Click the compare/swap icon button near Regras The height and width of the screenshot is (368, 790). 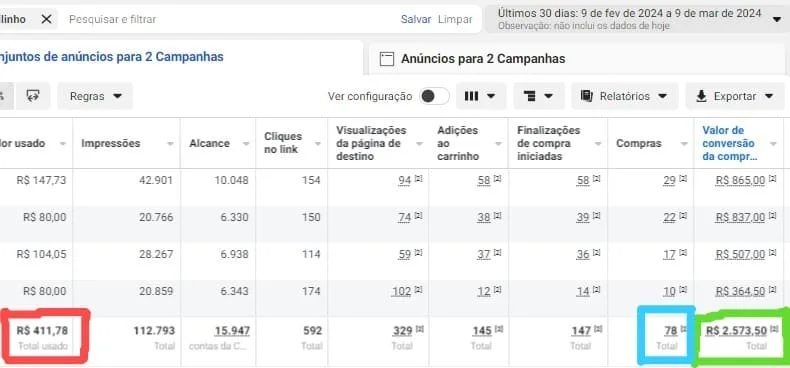point(33,96)
